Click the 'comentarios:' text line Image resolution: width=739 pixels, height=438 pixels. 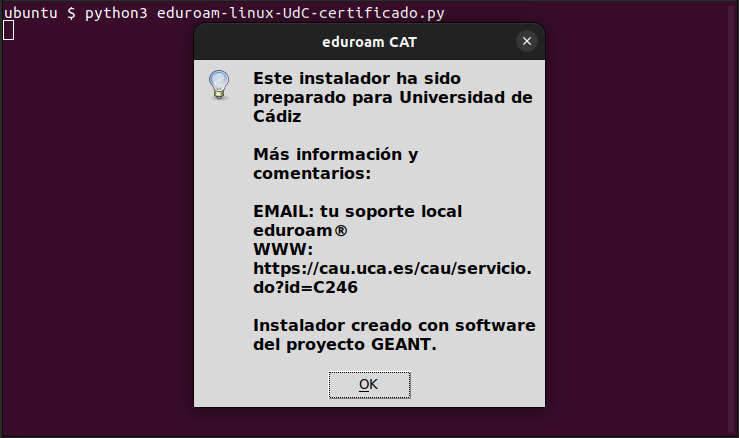pos(312,173)
